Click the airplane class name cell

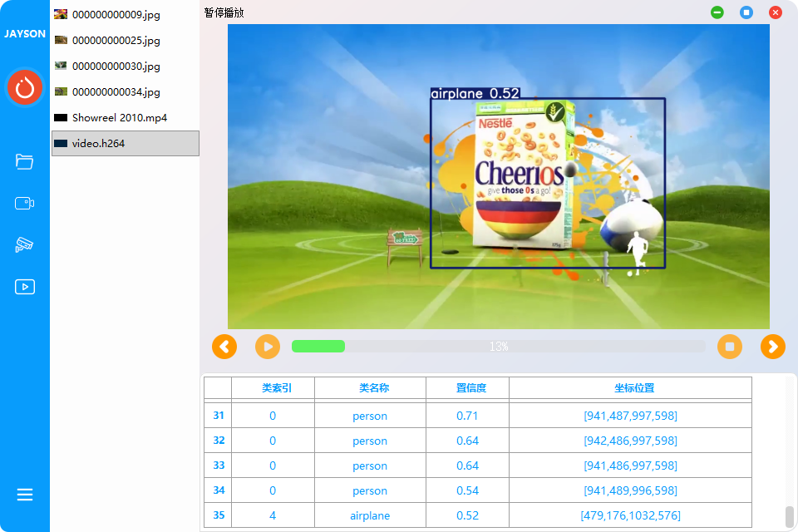point(371,515)
